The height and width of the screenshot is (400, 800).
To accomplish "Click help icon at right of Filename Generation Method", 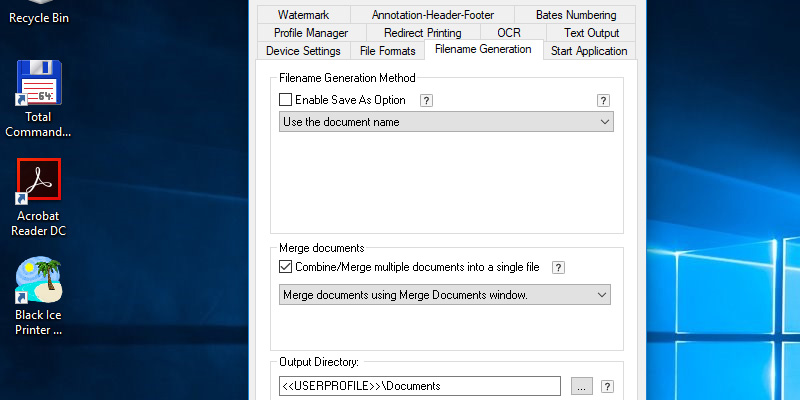I will point(603,100).
